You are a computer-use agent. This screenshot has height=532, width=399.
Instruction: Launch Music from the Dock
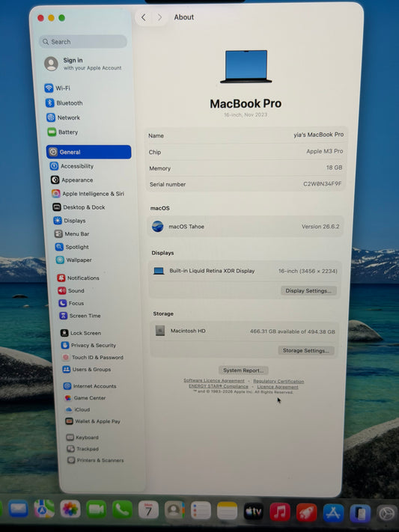pos(280,512)
